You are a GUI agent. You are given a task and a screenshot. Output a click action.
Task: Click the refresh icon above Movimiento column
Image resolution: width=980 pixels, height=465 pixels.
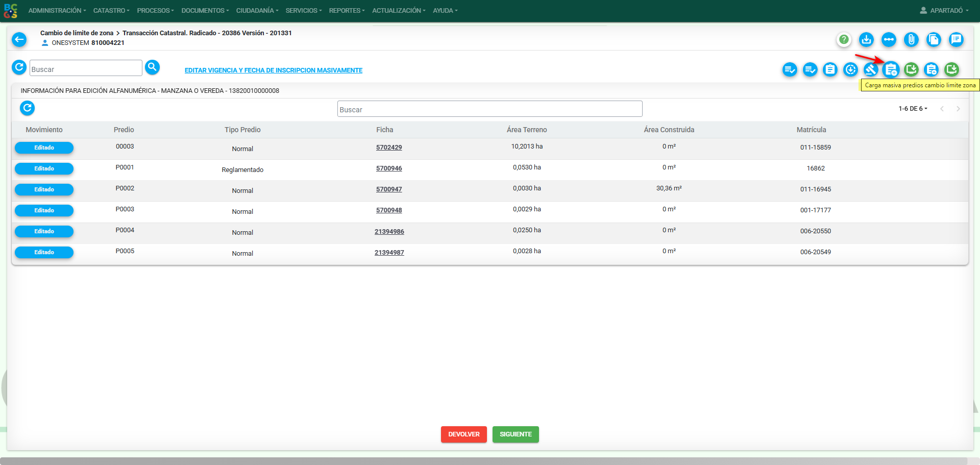27,108
